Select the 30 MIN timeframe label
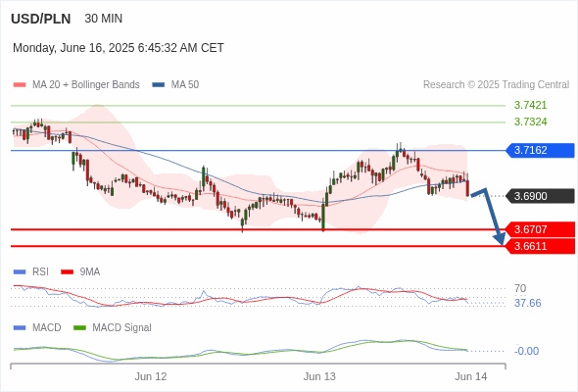Image resolution: width=578 pixels, height=392 pixels. pos(104,19)
